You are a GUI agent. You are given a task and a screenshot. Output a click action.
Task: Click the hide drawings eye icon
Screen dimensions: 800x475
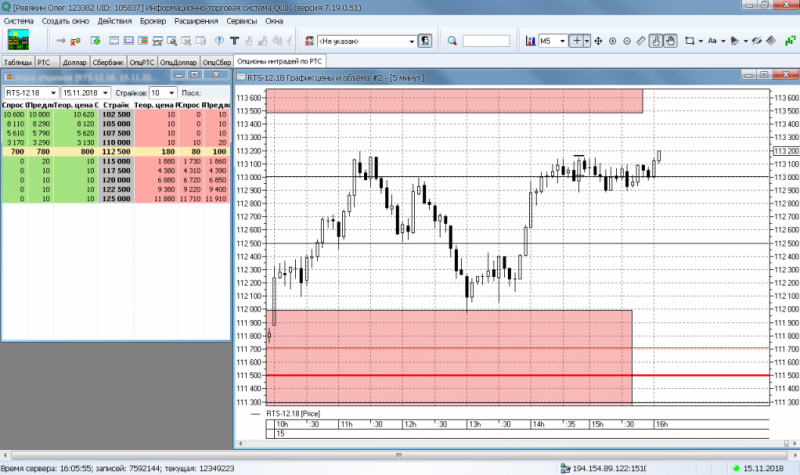[x=757, y=41]
